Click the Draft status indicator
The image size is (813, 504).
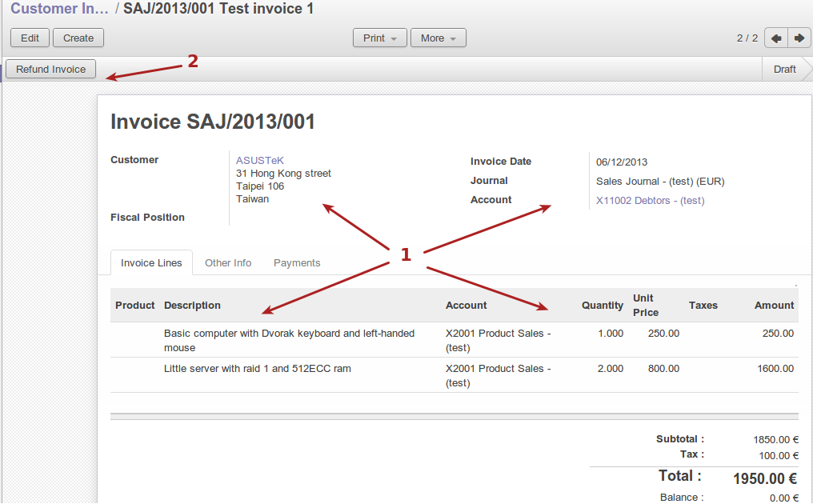(784, 70)
